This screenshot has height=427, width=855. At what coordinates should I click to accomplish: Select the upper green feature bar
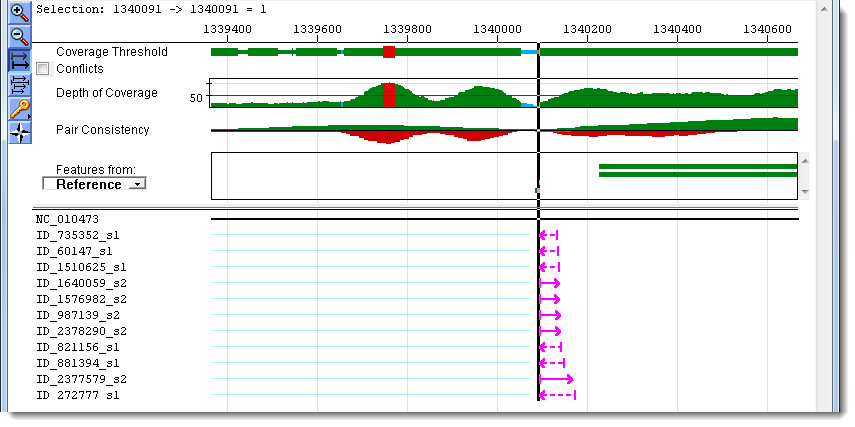698,167
